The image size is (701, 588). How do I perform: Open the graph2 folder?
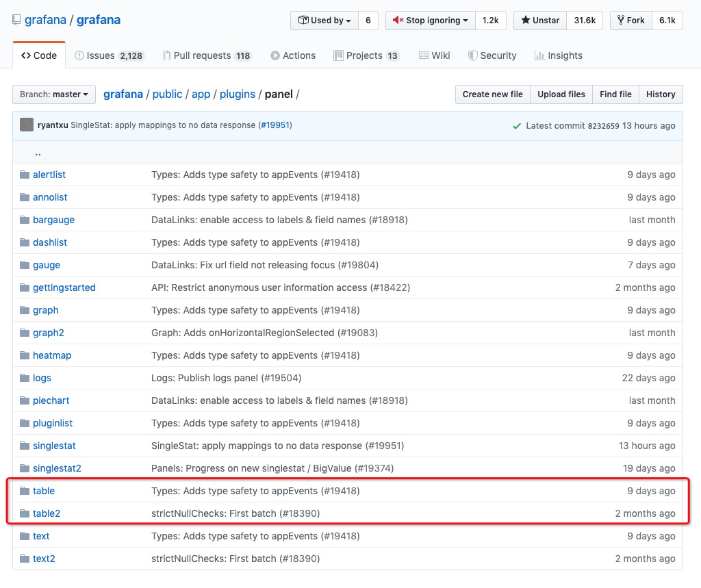49,333
